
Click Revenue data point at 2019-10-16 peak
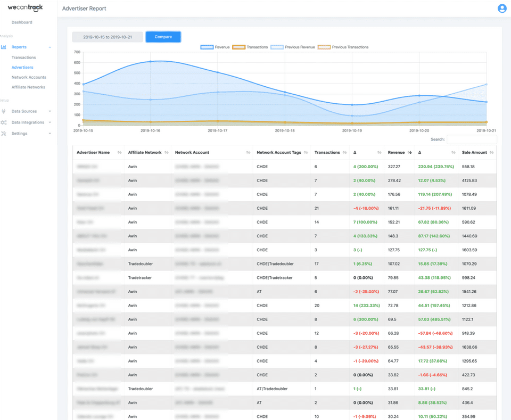(x=150, y=61)
